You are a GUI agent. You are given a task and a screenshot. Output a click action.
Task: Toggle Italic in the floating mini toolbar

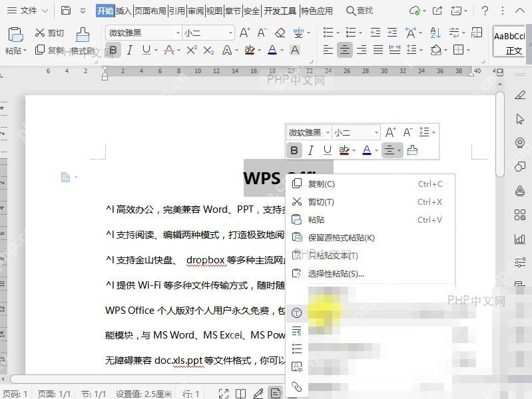pos(310,150)
